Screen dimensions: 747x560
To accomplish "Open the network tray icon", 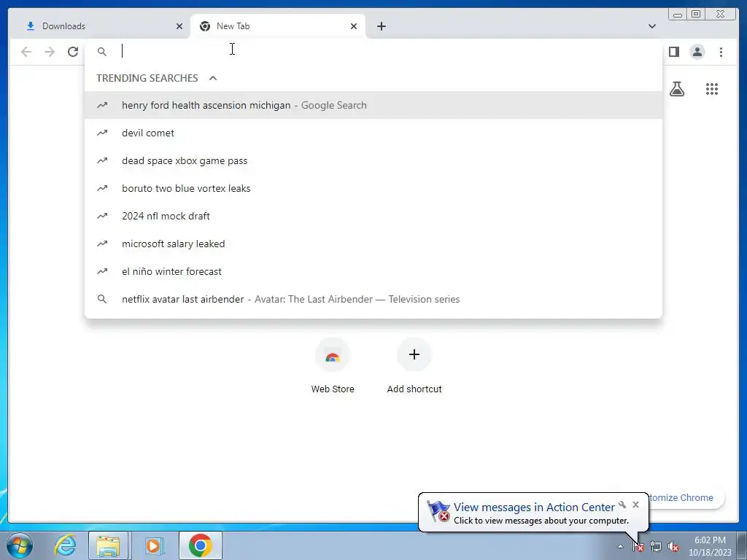I will (656, 547).
